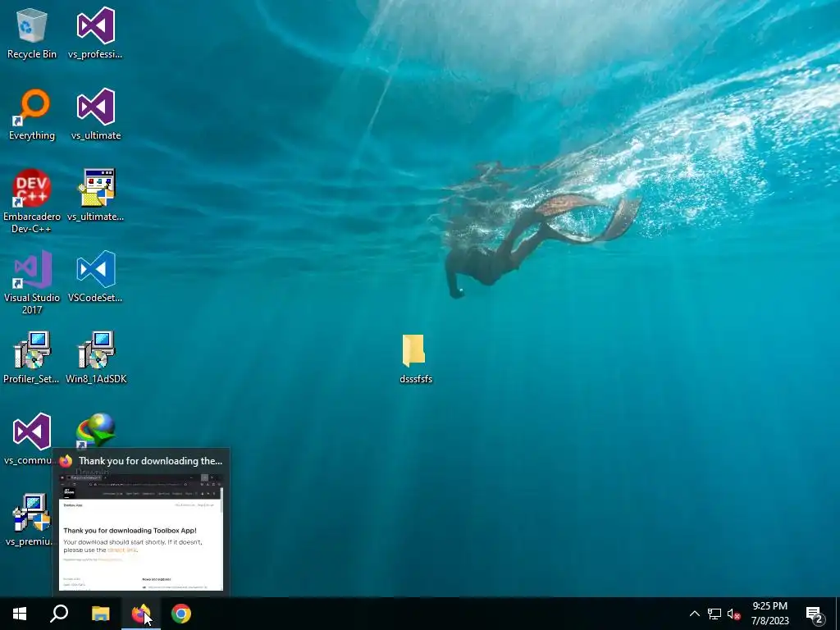Click the preview title 'Thank you for downloading the...'
The width and height of the screenshot is (840, 630).
151,461
